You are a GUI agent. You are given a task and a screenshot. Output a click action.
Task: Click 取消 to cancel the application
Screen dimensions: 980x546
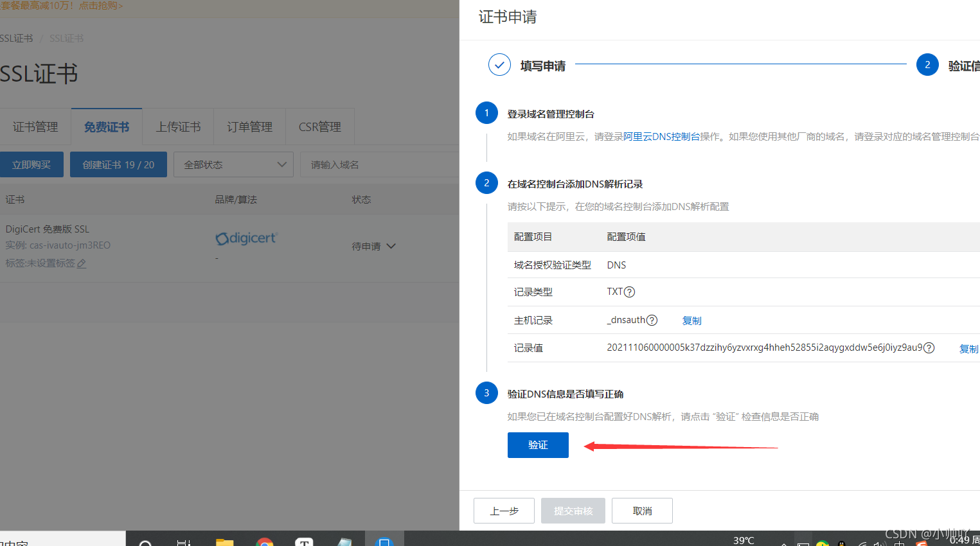[x=642, y=511]
